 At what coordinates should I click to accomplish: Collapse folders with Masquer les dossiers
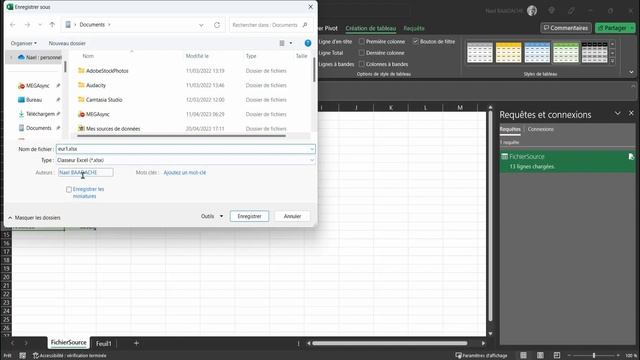34,218
